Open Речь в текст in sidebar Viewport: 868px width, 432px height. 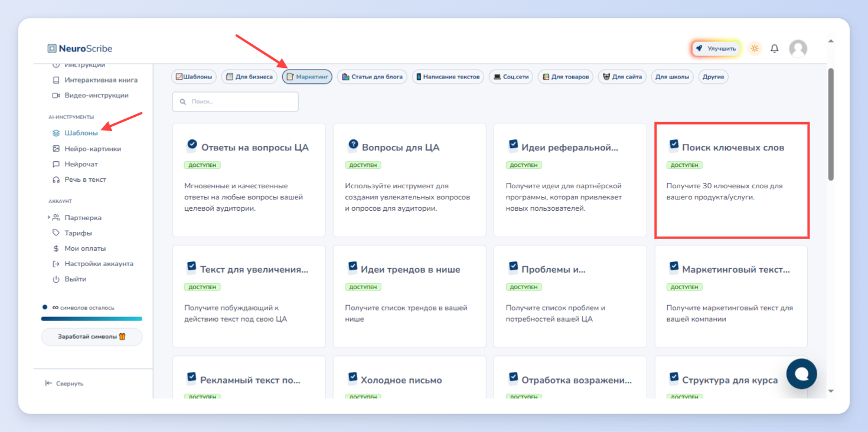[x=85, y=179]
